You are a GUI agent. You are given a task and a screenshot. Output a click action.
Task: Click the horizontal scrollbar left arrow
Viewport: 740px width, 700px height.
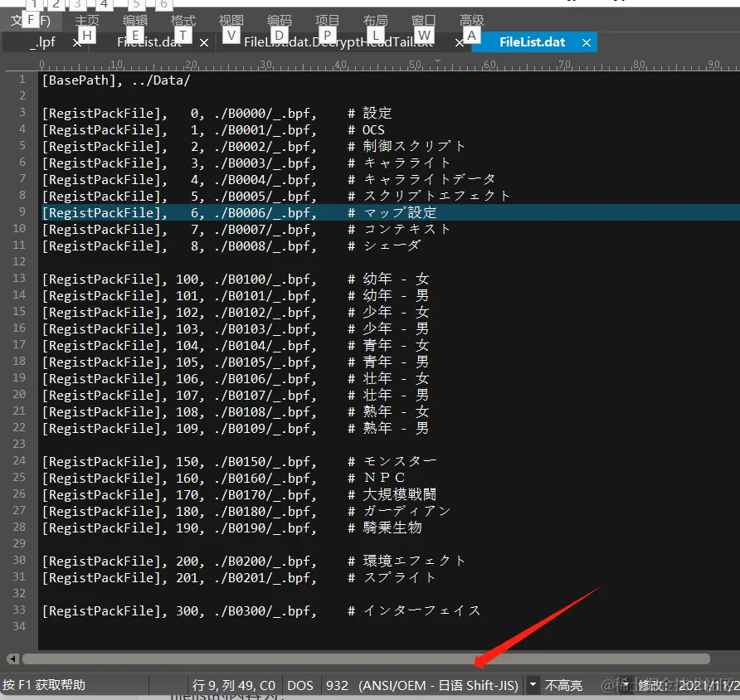12,659
